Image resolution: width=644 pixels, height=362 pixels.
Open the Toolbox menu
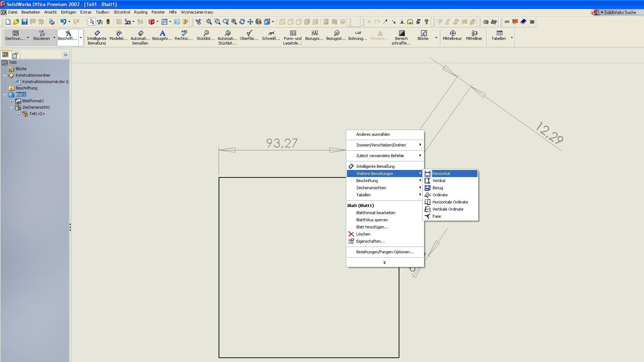(x=102, y=12)
